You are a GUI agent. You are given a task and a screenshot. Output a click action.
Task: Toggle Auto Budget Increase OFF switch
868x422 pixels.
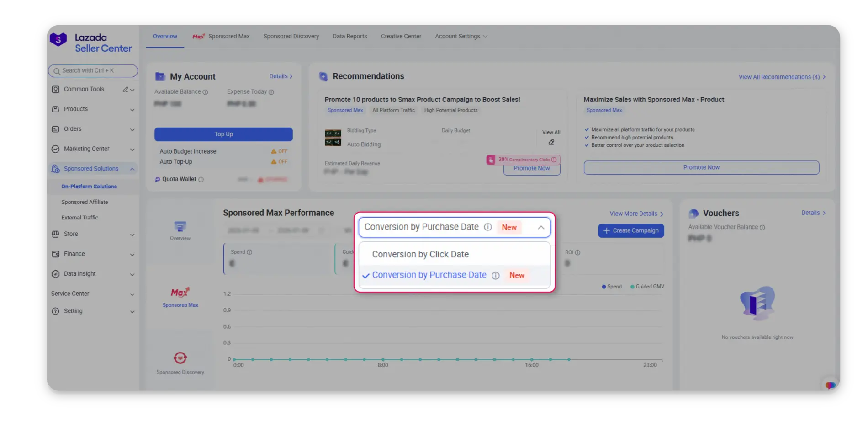click(279, 151)
